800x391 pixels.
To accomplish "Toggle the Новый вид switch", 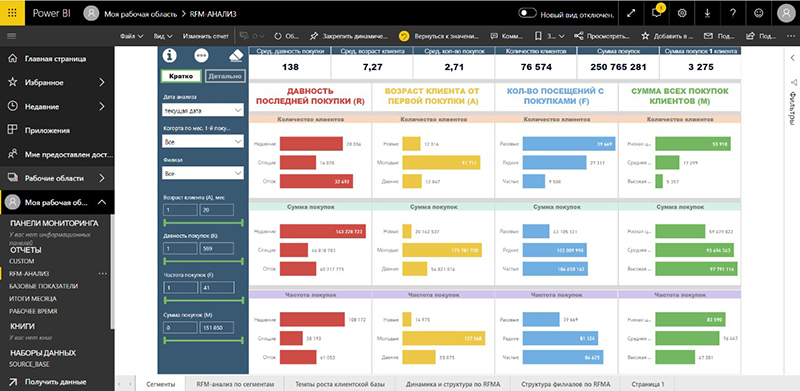I will coord(528,13).
